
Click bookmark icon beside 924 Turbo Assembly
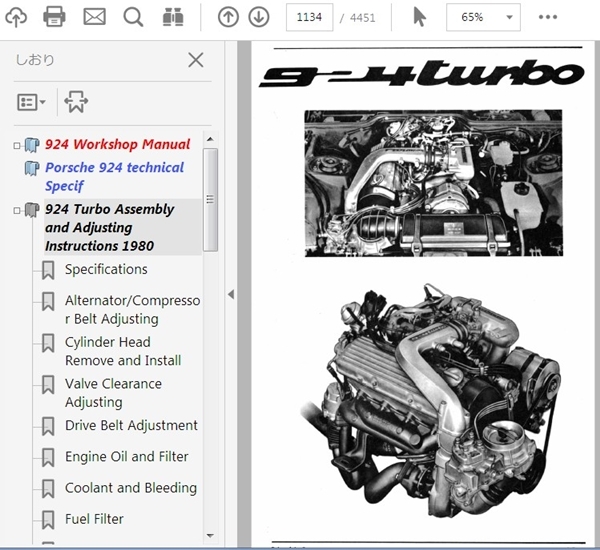tap(32, 210)
